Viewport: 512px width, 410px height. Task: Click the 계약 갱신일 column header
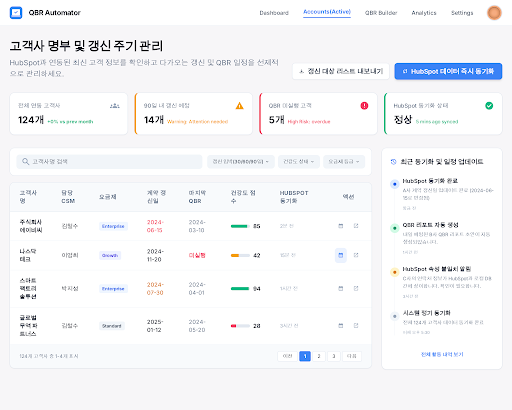(156, 197)
